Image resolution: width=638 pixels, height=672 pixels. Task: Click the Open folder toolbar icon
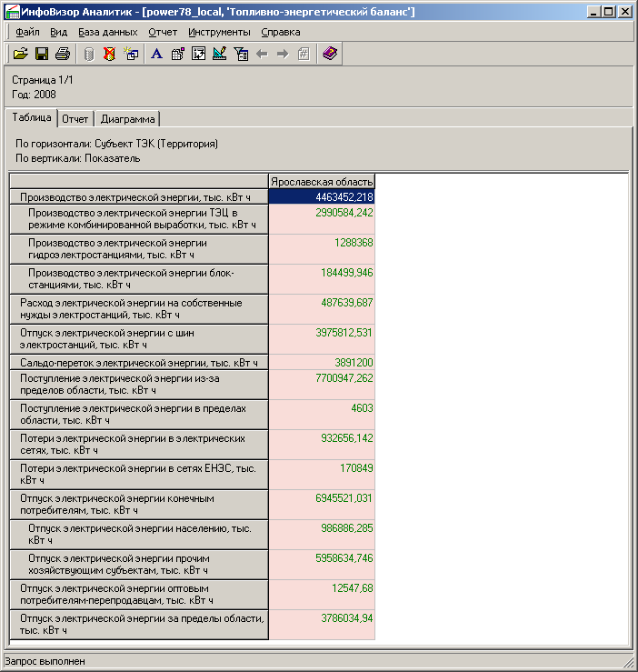[21, 54]
